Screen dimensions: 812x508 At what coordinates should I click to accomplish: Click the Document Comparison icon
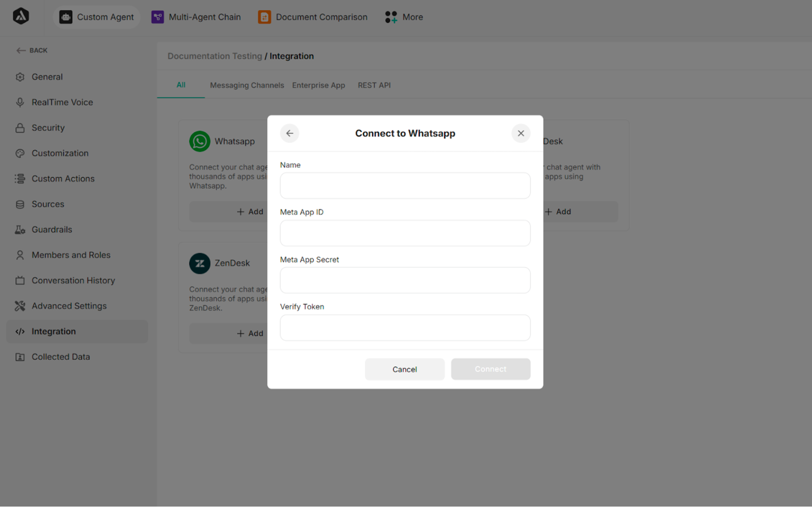pyautogui.click(x=264, y=17)
